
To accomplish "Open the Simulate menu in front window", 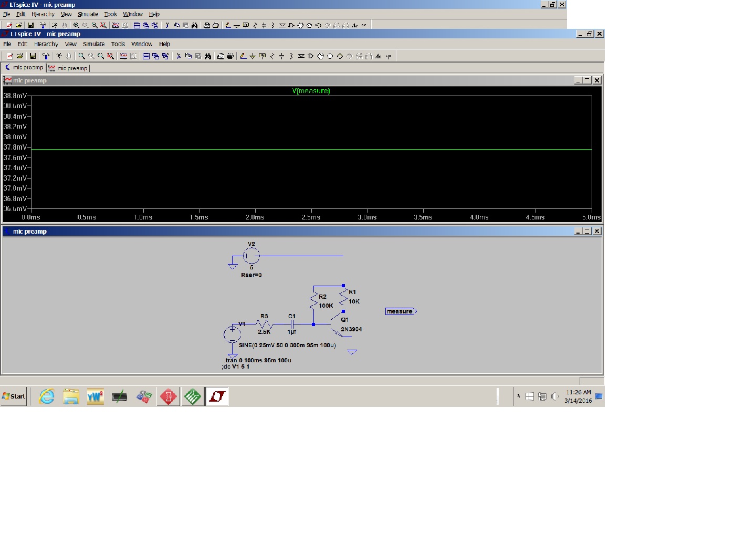I will click(93, 44).
